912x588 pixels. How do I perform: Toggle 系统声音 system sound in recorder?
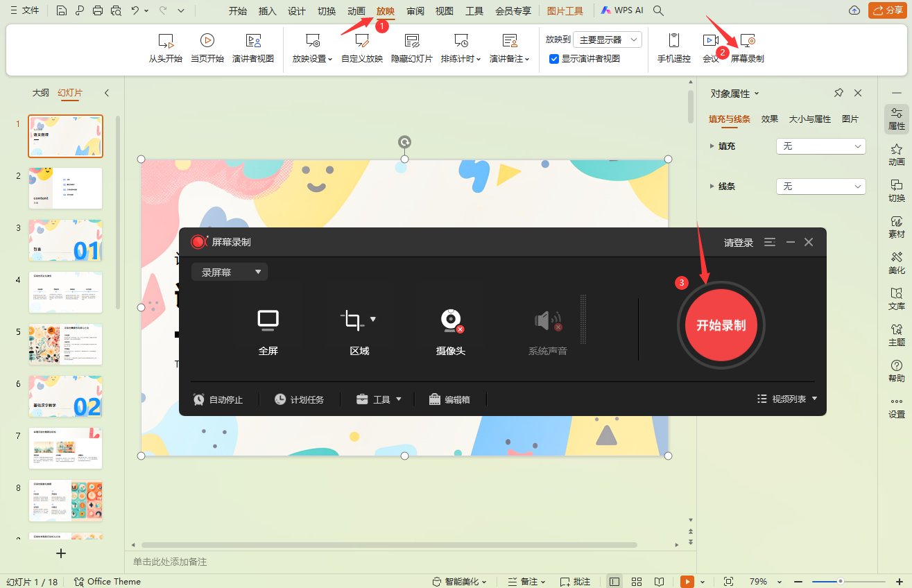[548, 332]
